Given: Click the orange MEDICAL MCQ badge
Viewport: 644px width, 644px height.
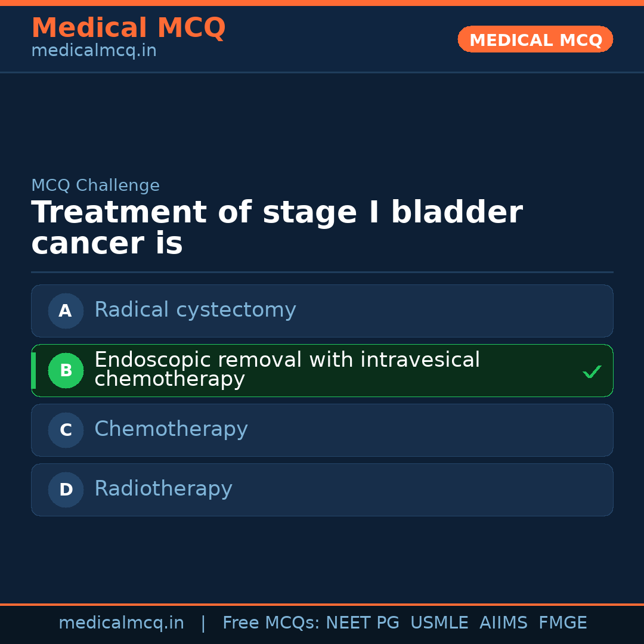Looking at the screenshot, I should point(535,39).
